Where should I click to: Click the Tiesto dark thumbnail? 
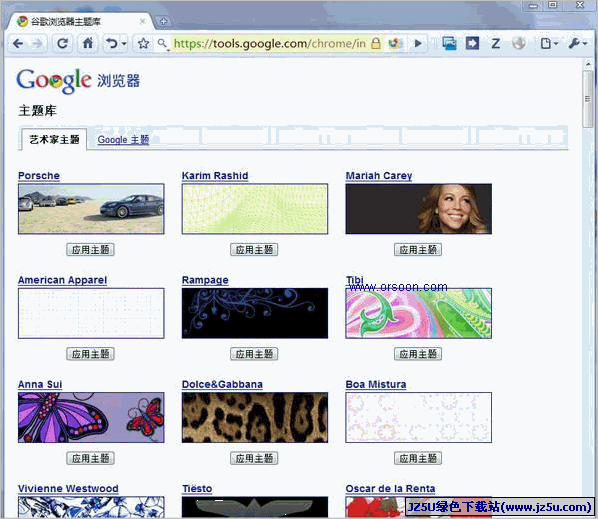click(255, 507)
